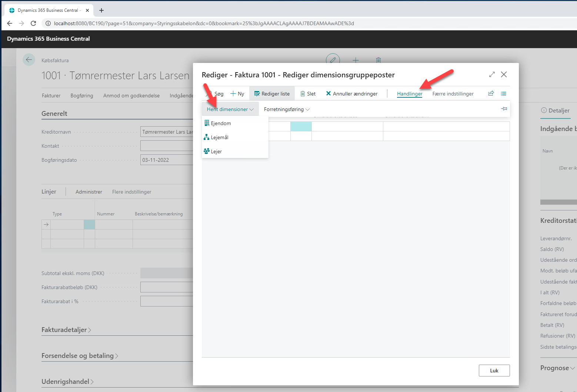Image resolution: width=577 pixels, height=392 pixels.
Task: Collapse the Prognose section chevron
Action: point(573,368)
